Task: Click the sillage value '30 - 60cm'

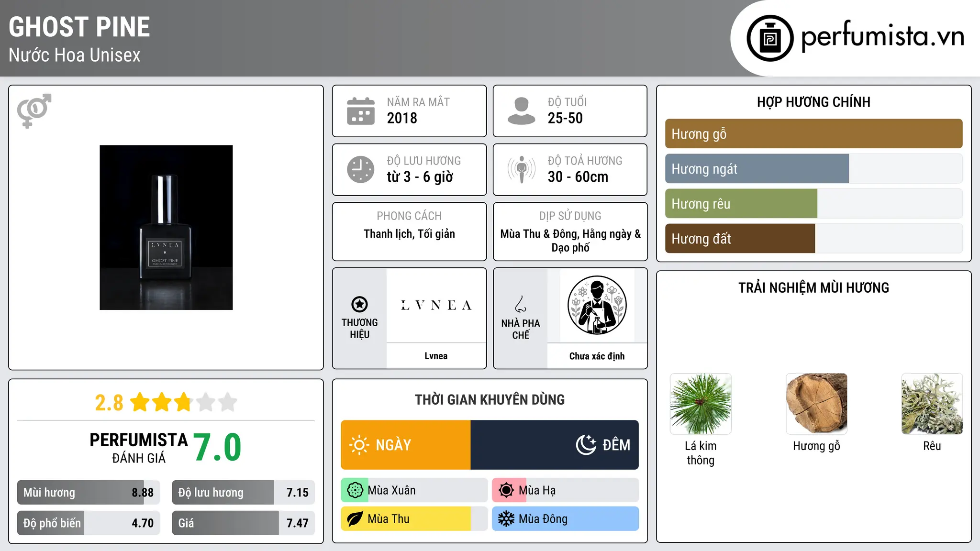Action: coord(578,177)
